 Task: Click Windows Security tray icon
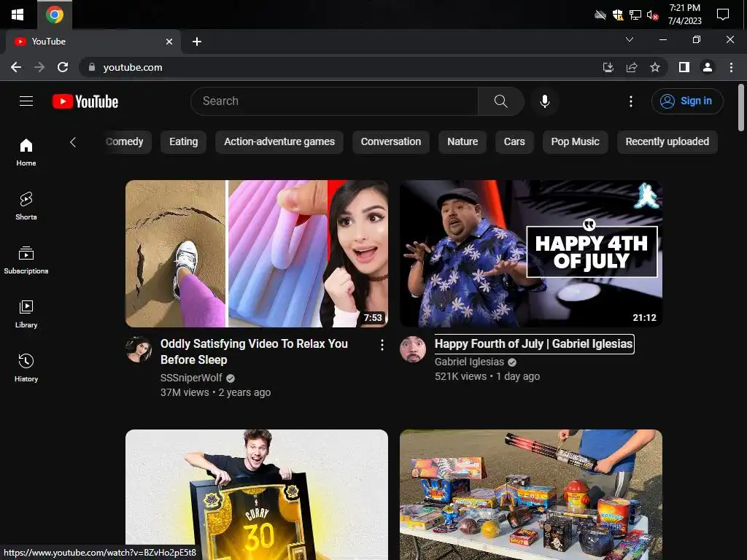618,15
